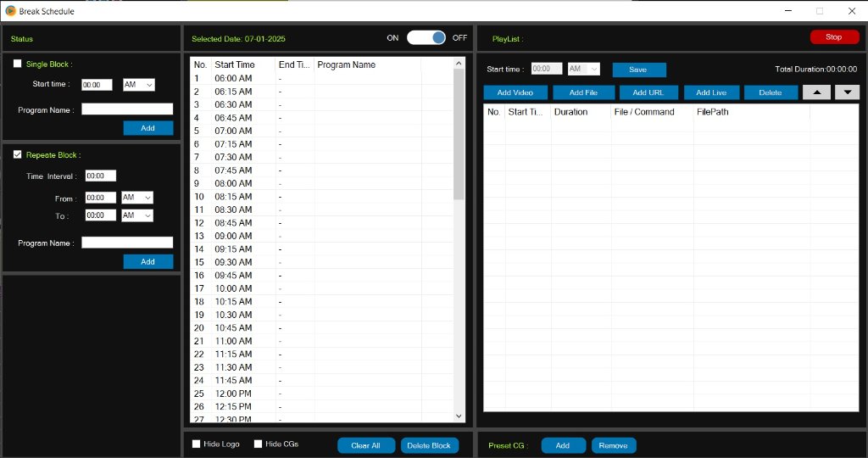
Task: Open the From time AM/PM dropdown
Action: coord(136,198)
